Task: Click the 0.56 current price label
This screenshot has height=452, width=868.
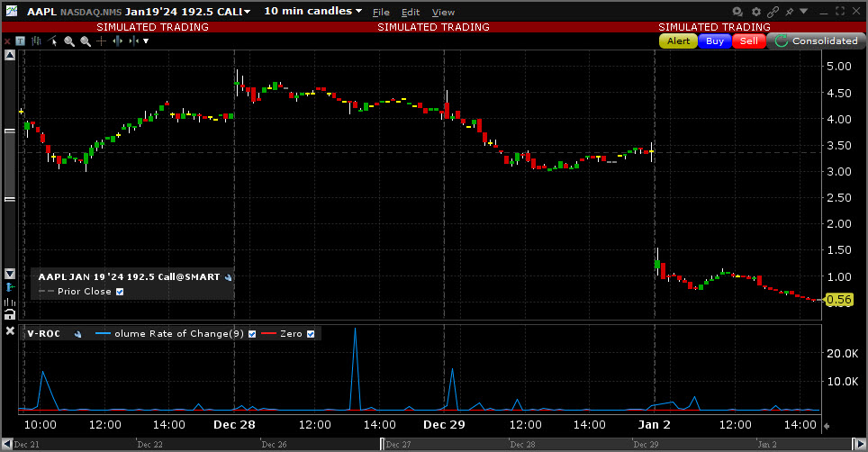Action: click(x=838, y=300)
